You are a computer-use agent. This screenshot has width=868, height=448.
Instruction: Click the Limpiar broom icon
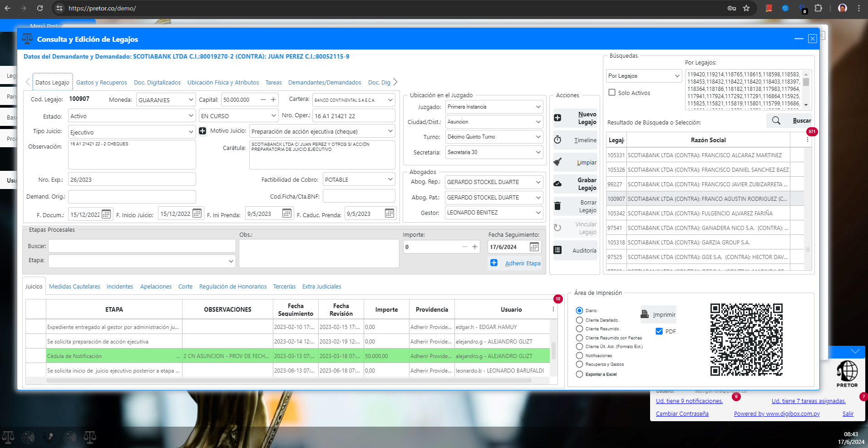[x=557, y=162]
